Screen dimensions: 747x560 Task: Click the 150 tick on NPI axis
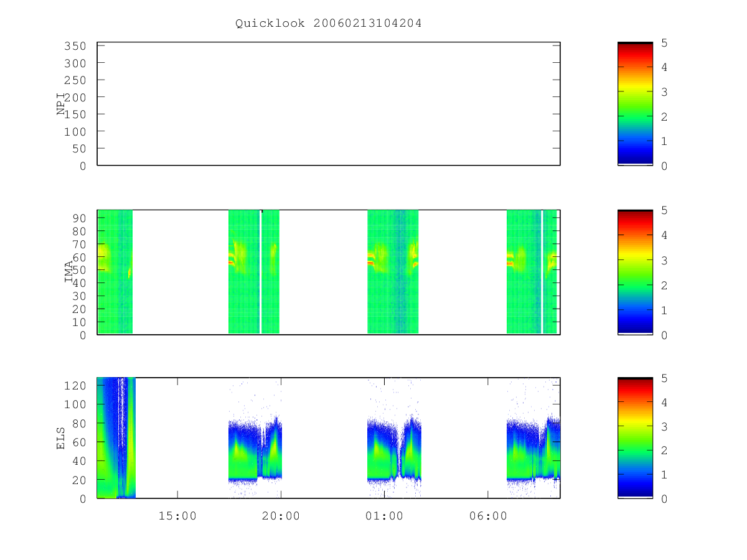click(74, 114)
